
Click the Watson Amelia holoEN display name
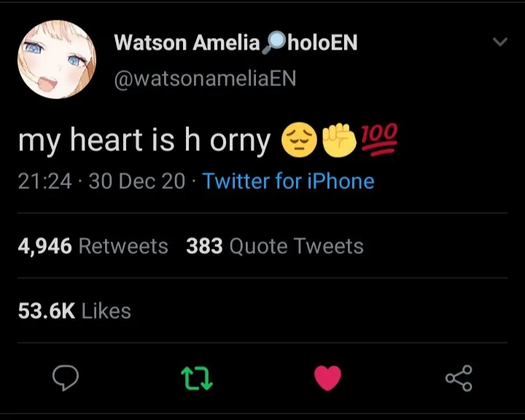[236, 43]
